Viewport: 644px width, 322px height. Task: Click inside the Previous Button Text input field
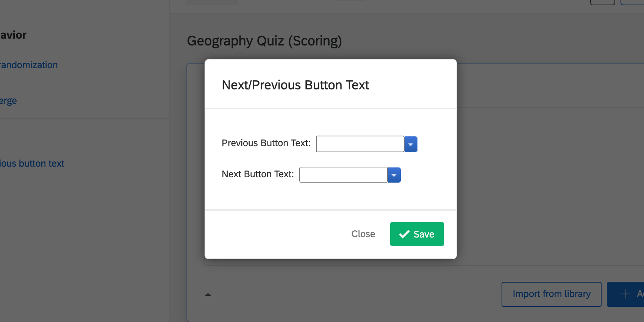tap(359, 144)
